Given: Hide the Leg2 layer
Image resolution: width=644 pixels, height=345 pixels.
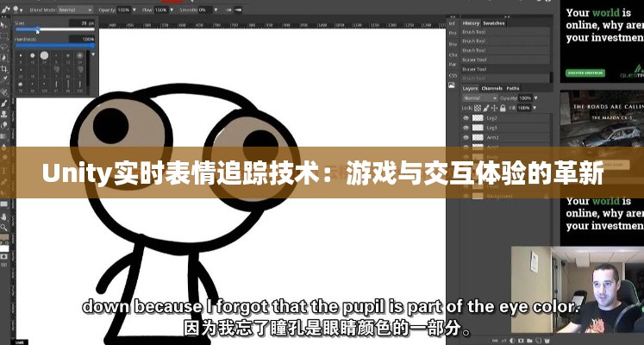Looking at the screenshot, I should tap(466, 117).
